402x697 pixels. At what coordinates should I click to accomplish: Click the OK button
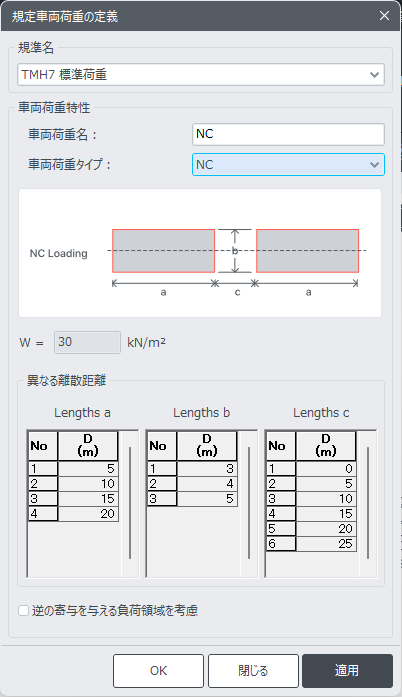point(158,670)
